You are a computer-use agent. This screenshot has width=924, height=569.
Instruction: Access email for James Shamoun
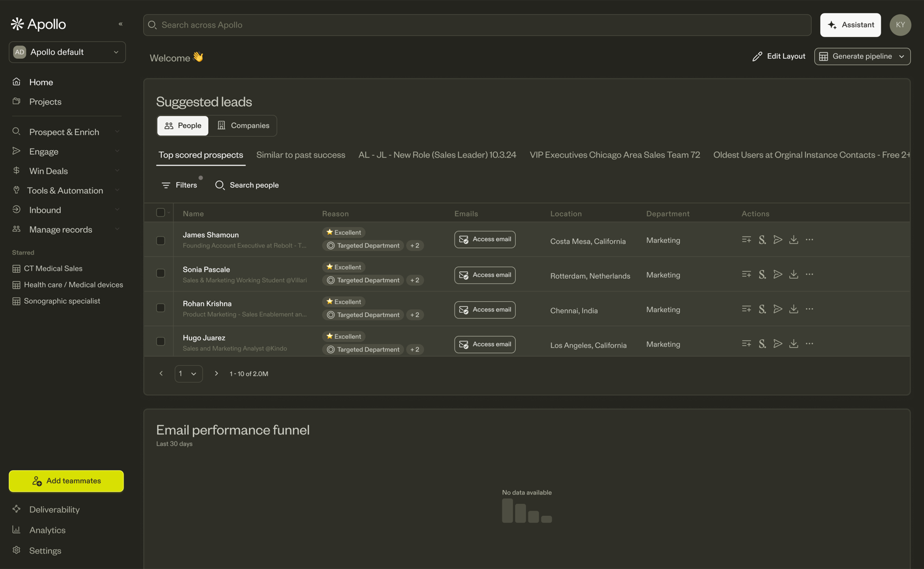point(485,239)
